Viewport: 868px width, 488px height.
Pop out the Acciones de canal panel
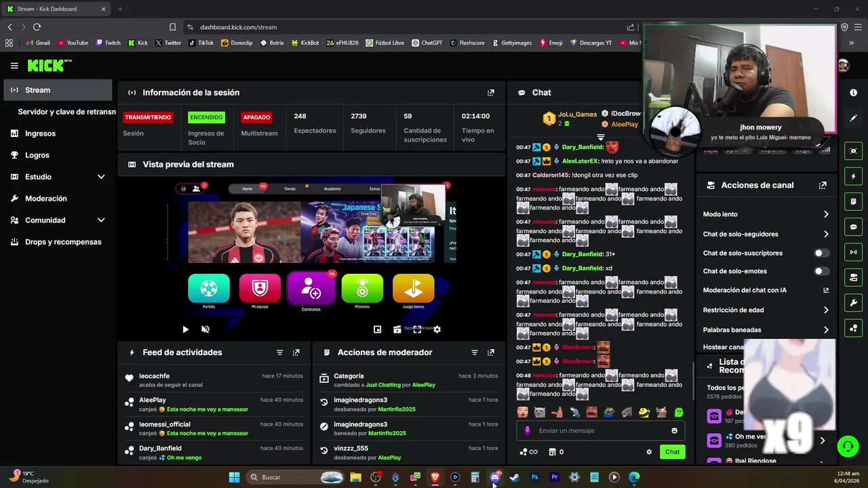point(823,185)
